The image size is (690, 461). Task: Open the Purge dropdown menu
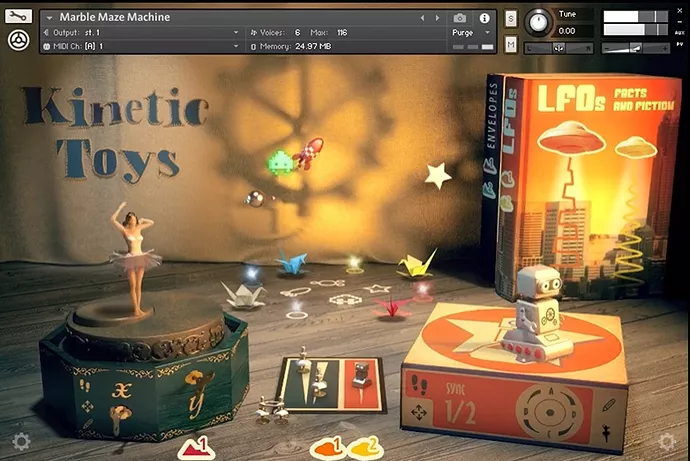[x=468, y=32]
